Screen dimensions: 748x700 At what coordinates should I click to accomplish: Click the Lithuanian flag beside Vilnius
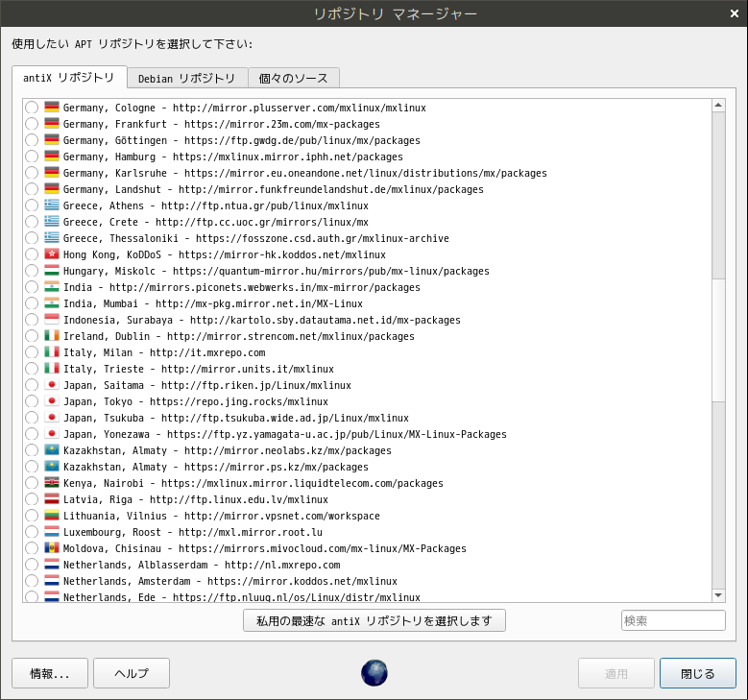click(x=52, y=516)
